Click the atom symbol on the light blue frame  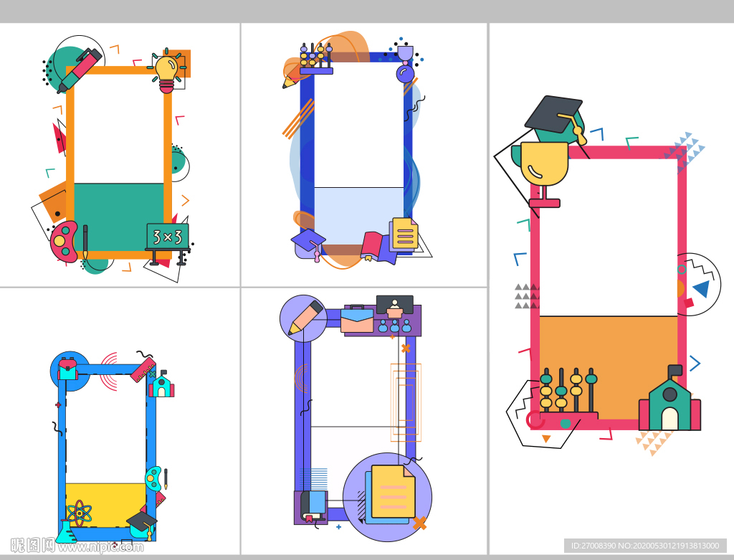tap(79, 513)
